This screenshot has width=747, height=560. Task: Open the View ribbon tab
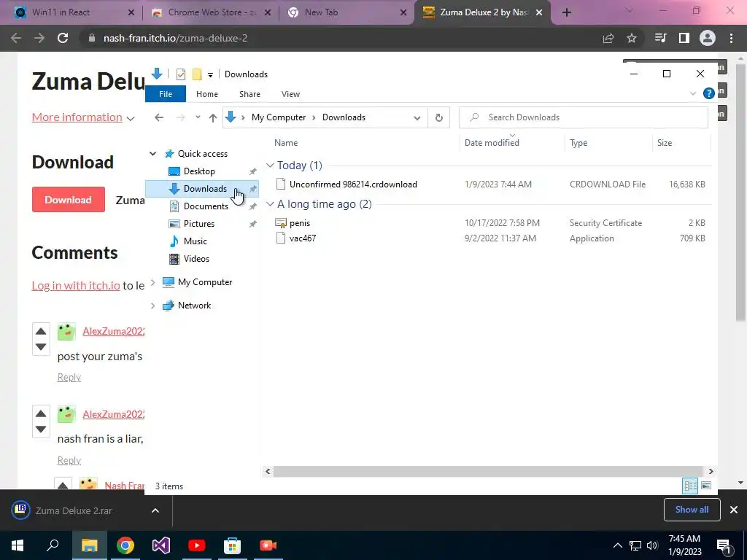[290, 94]
